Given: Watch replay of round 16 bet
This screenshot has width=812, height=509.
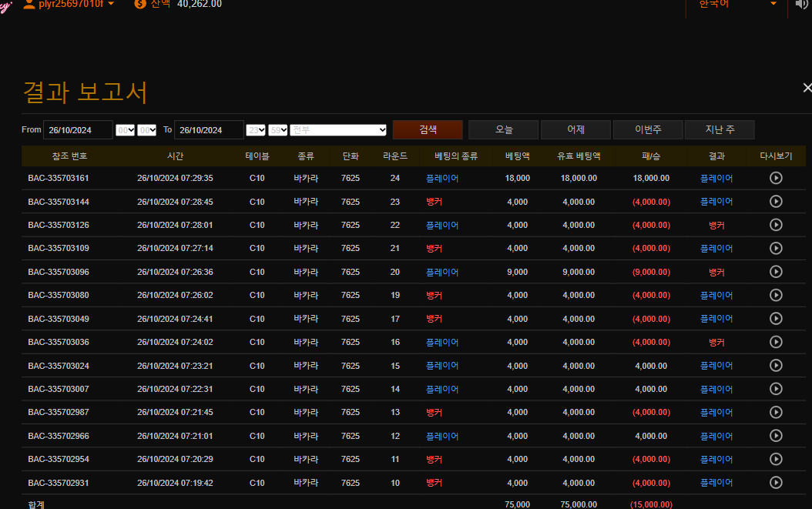Looking at the screenshot, I should [776, 342].
